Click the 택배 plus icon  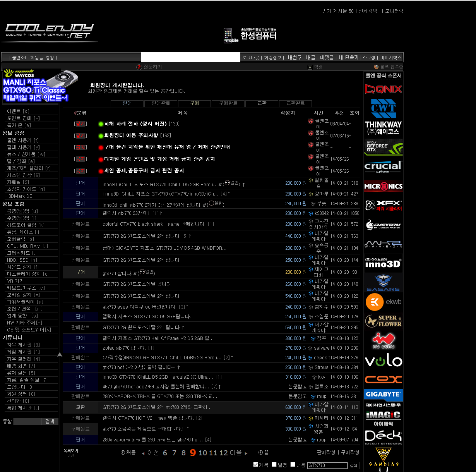310,67
